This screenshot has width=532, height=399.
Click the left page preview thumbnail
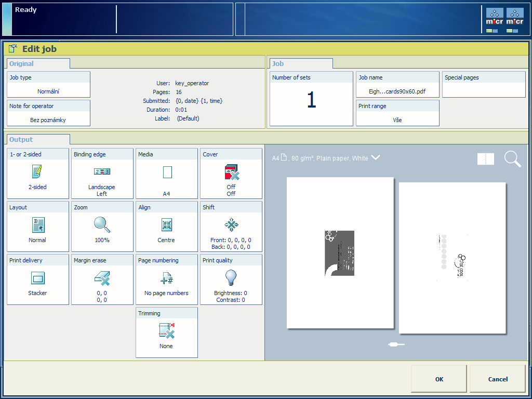[340, 252]
